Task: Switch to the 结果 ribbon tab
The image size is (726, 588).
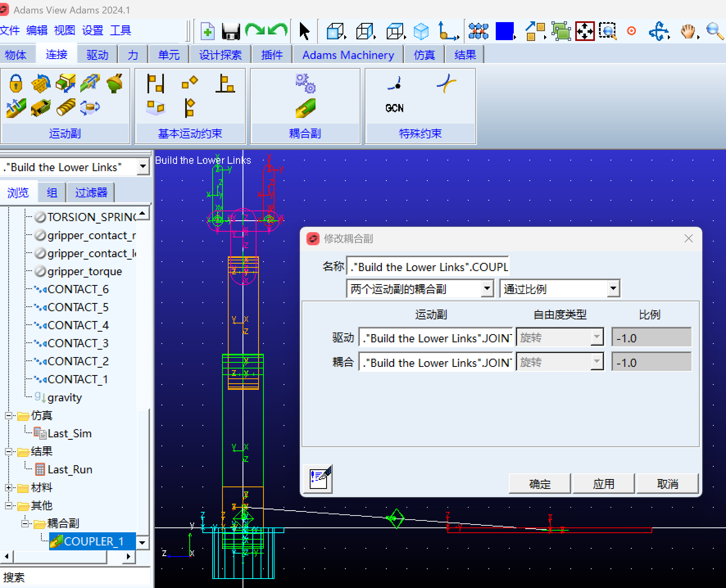Action: pos(465,55)
